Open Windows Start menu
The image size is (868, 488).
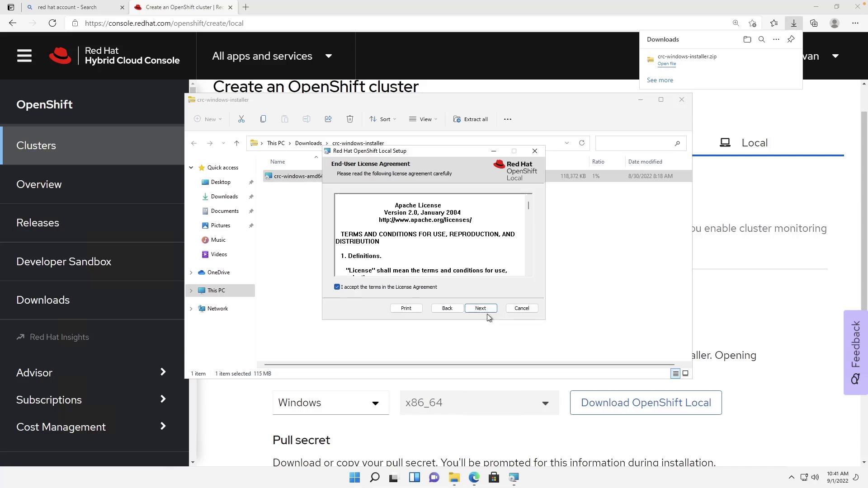click(x=355, y=478)
